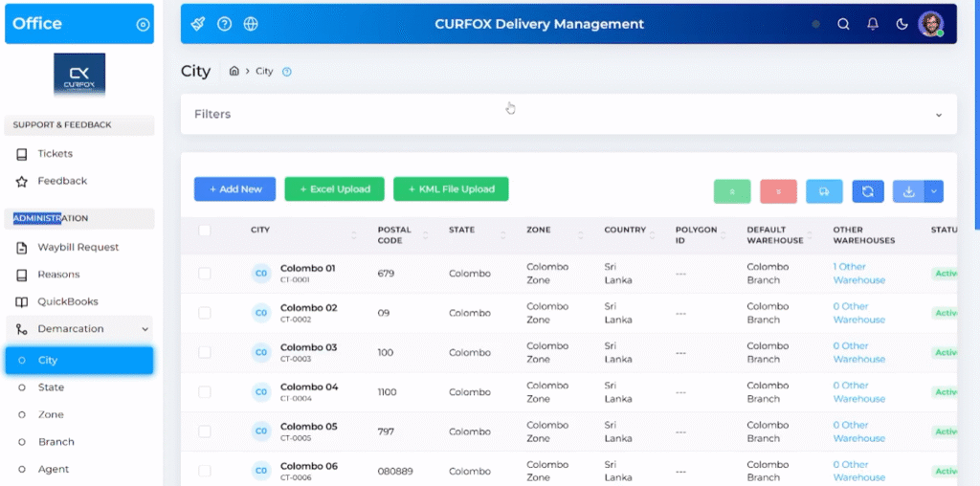The image size is (980, 486).
Task: Select the Colombo 03 row checkbox
Action: (x=205, y=352)
